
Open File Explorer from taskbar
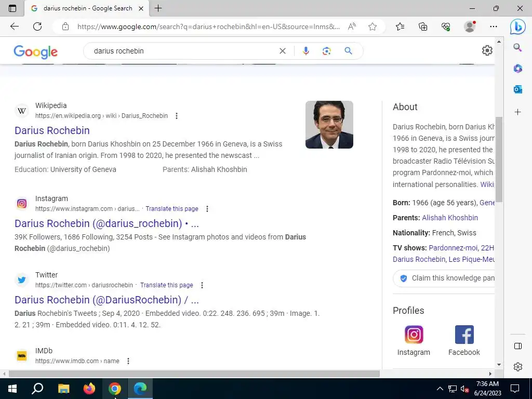63,389
